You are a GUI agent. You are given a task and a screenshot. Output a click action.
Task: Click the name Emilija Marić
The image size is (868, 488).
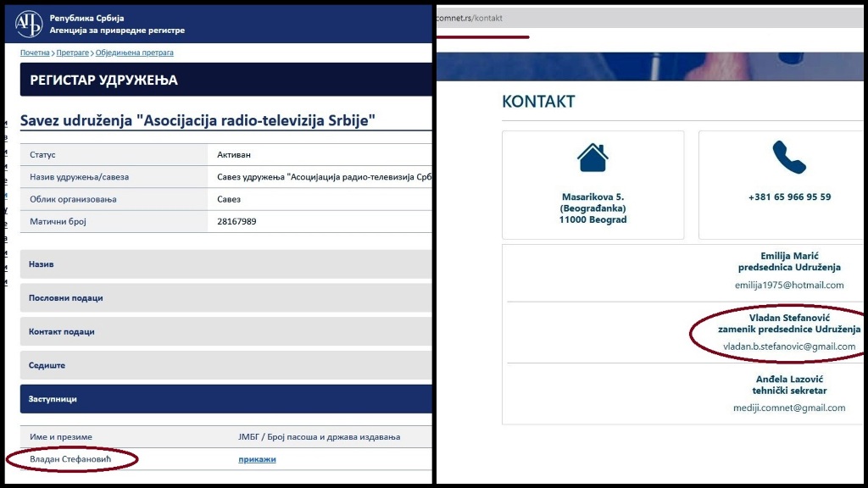(x=789, y=256)
